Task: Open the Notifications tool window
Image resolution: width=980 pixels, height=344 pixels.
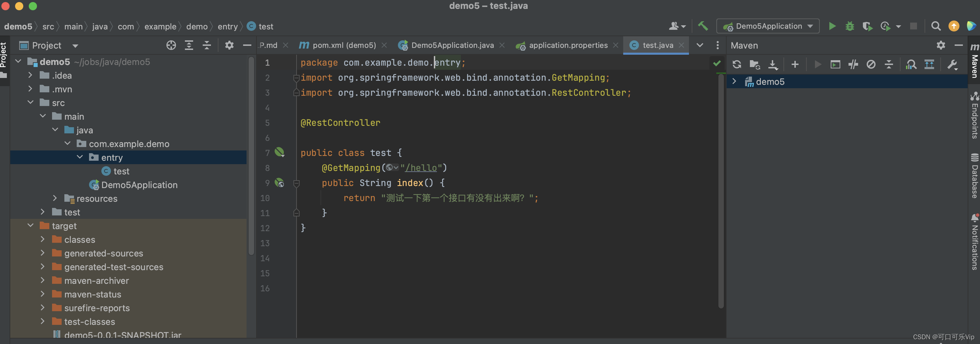Action: 974,242
